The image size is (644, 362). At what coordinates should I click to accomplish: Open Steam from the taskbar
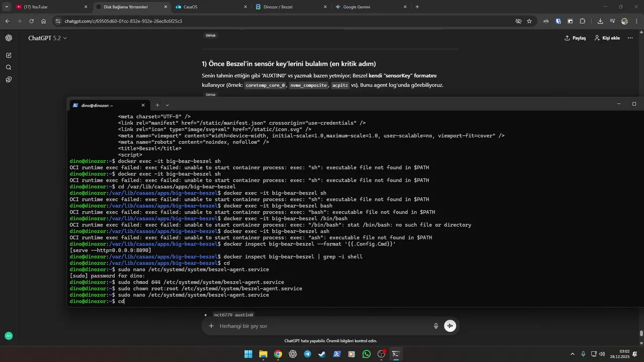(x=322, y=354)
